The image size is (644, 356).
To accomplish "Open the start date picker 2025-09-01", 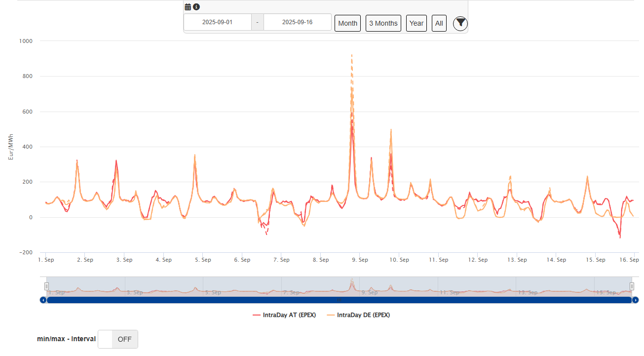I will pyautogui.click(x=217, y=22).
